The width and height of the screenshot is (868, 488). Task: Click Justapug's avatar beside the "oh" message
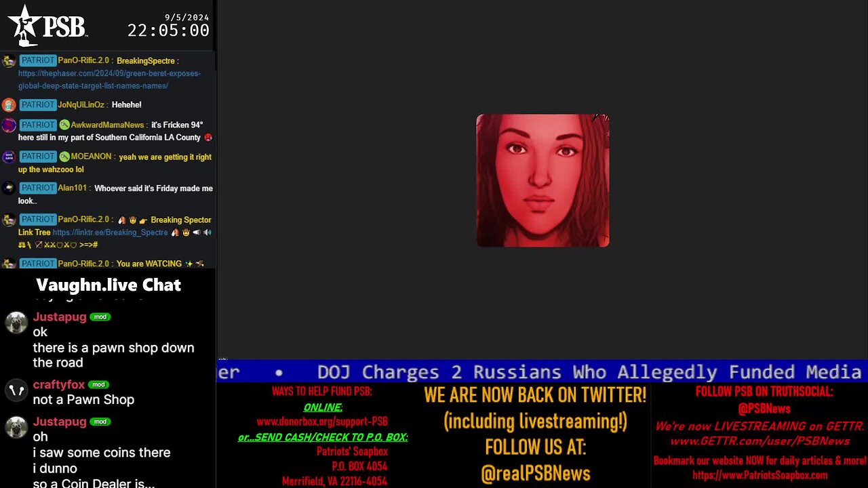pos(16,427)
